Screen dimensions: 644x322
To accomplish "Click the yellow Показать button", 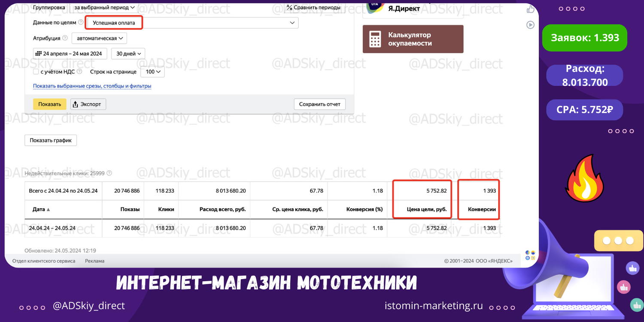I will [50, 104].
